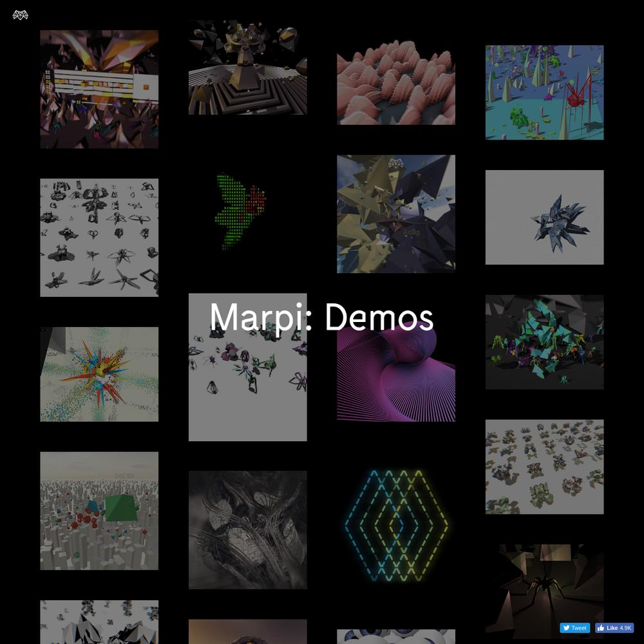Image resolution: width=644 pixels, height=644 pixels.
Task: Open the grey city blocks with green cube thumbnail
Action: 99,511
